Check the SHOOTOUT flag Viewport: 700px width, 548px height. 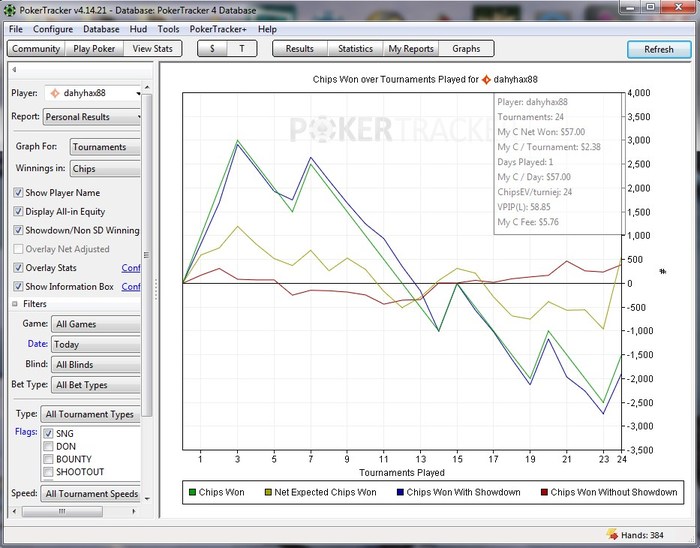coord(48,472)
